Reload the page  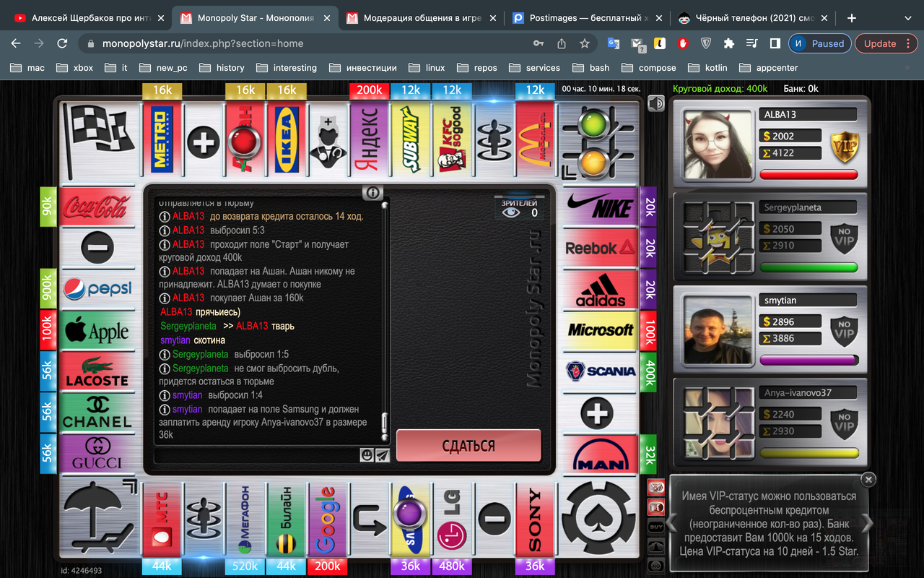pos(62,43)
